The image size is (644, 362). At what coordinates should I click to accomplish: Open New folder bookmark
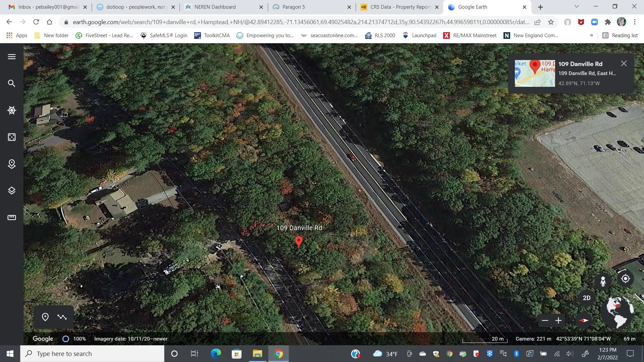(x=51, y=36)
